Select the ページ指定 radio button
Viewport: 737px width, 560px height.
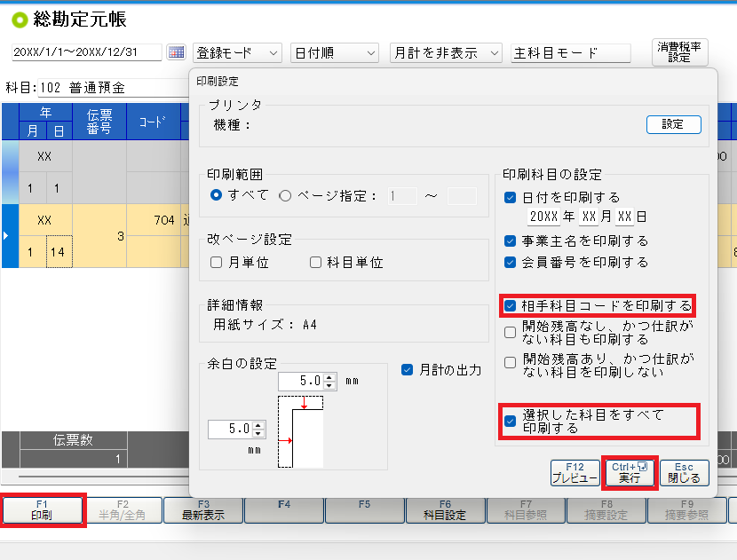click(x=285, y=195)
